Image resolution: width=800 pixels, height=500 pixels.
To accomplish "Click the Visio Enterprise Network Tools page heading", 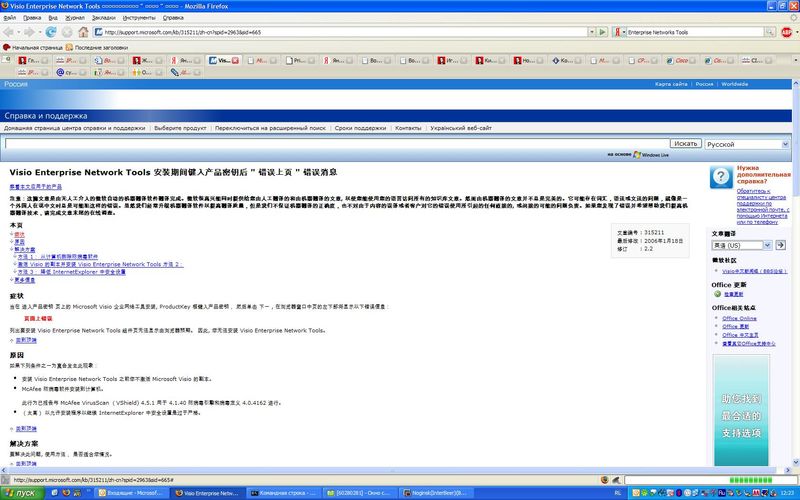I will [x=173, y=172].
